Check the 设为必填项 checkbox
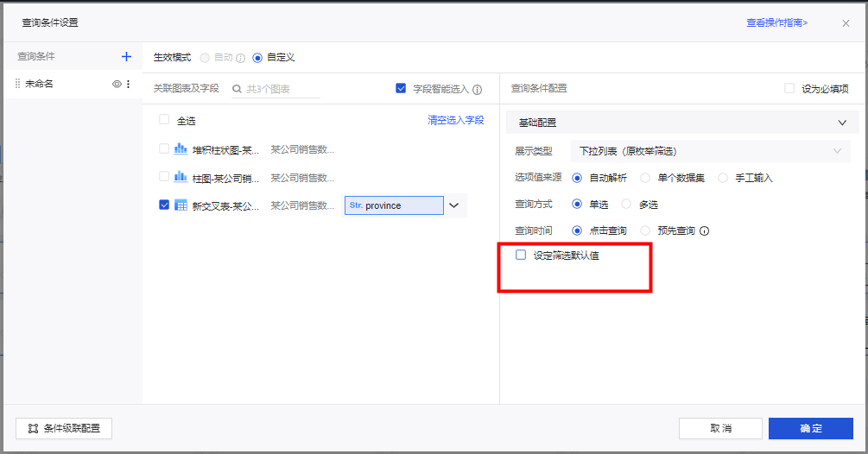The image size is (868, 454). (x=789, y=88)
